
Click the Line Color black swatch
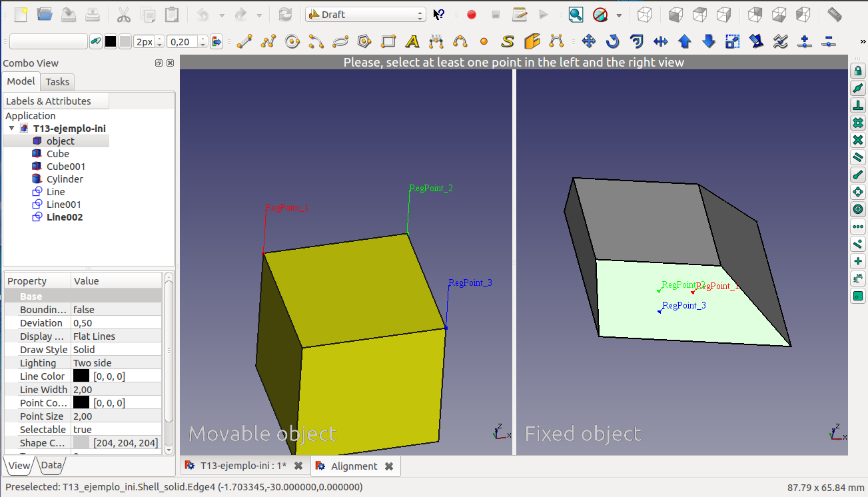click(81, 376)
